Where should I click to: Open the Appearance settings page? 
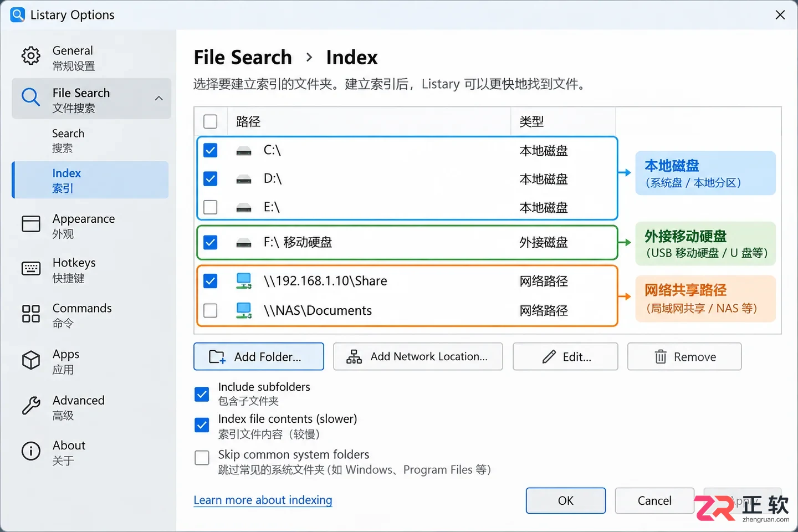click(91, 226)
